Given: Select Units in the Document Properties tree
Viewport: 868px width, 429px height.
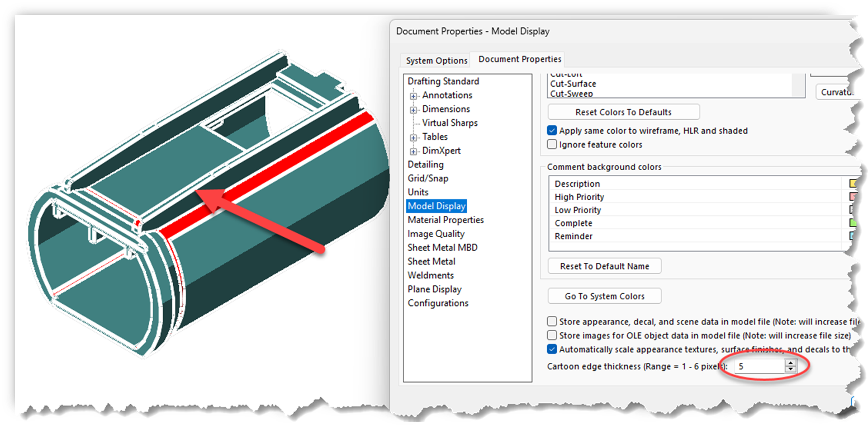Looking at the screenshot, I should [418, 192].
